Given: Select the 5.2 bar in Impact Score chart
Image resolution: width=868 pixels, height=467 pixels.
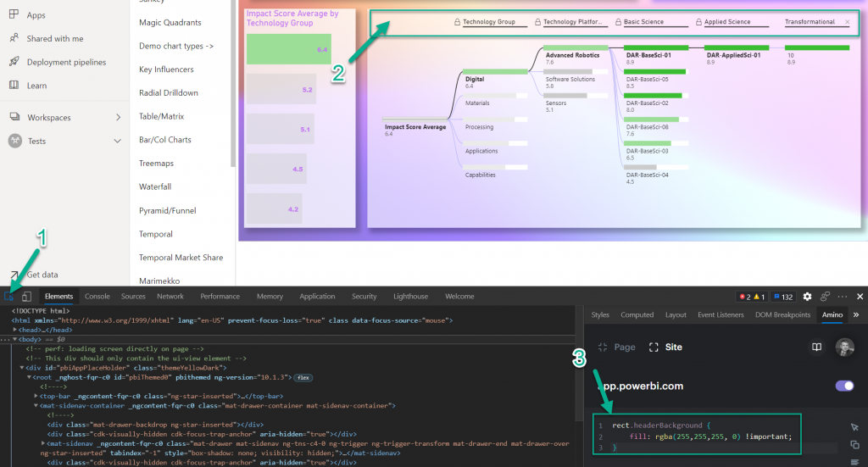Looking at the screenshot, I should pyautogui.click(x=281, y=89).
